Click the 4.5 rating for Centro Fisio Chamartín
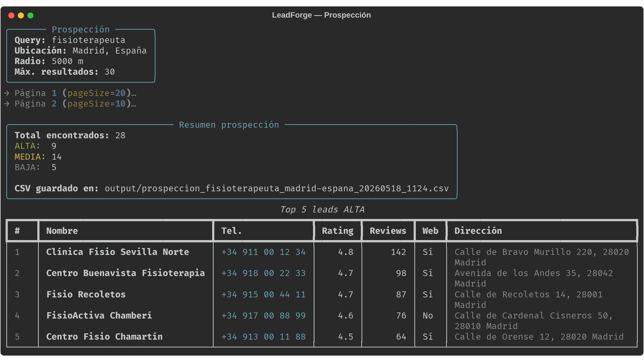Viewport: 644px width, 362px height. point(346,337)
